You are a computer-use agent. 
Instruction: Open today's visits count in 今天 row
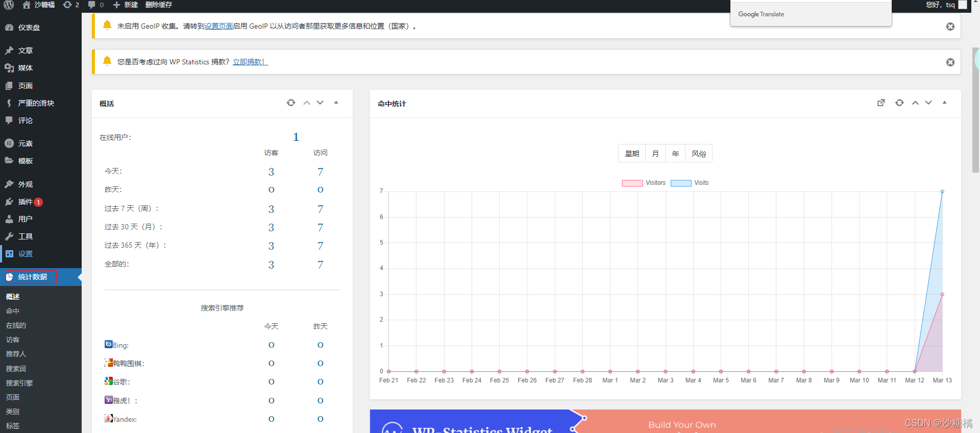click(x=320, y=172)
